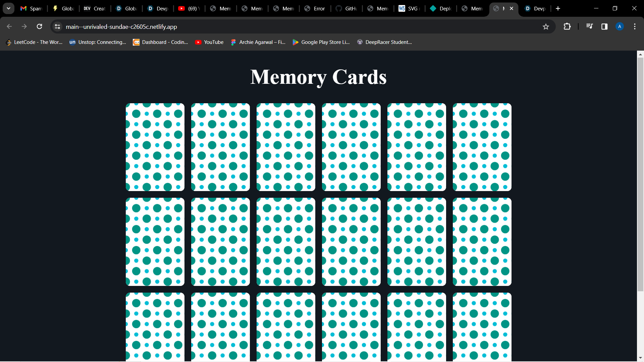
Task: Open the YouTube (69) tab
Action: [x=190, y=8]
